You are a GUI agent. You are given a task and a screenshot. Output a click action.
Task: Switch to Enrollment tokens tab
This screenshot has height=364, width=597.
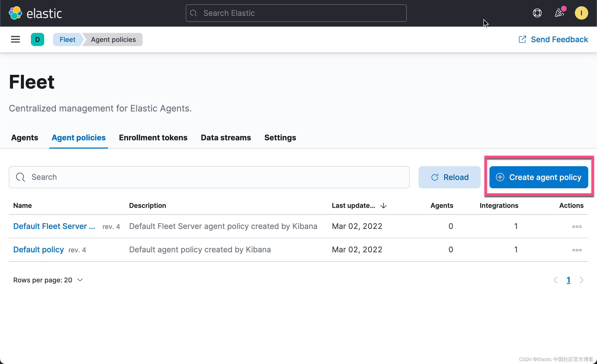pyautogui.click(x=153, y=138)
